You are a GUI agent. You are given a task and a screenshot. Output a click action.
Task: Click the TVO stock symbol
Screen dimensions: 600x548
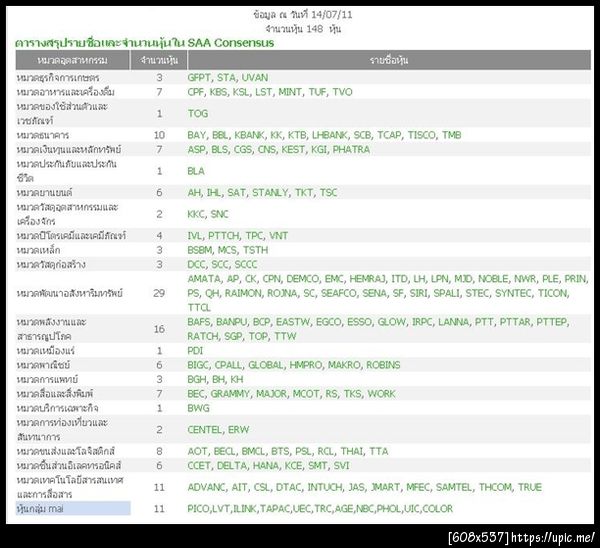(342, 92)
